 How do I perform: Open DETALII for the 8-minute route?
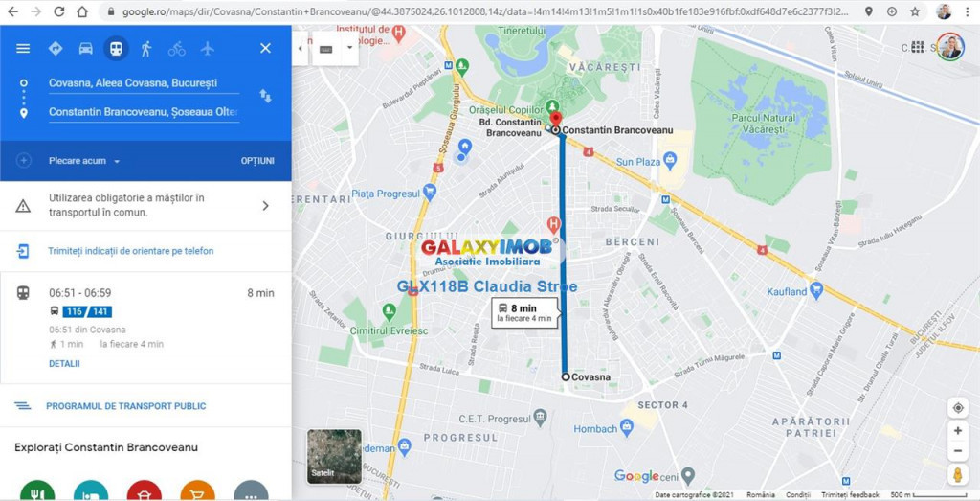[64, 363]
